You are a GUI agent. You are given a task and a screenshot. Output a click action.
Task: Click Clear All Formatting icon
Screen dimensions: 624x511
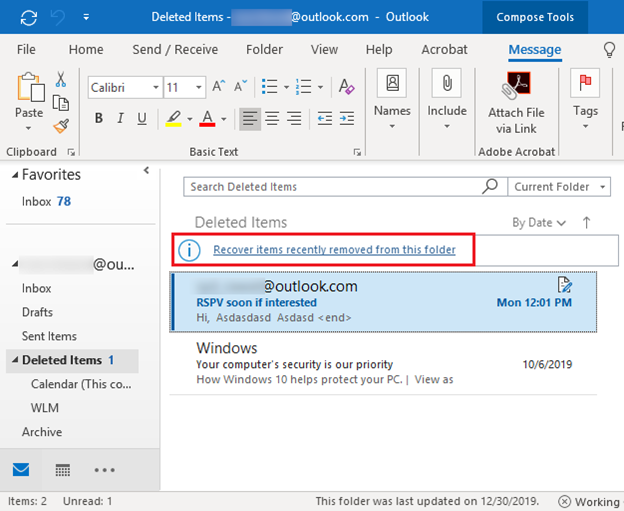[x=346, y=86]
